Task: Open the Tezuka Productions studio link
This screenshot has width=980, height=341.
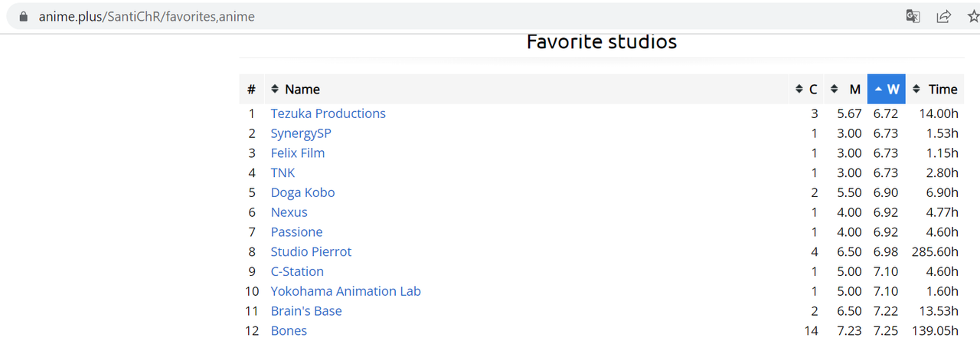Action: tap(328, 113)
